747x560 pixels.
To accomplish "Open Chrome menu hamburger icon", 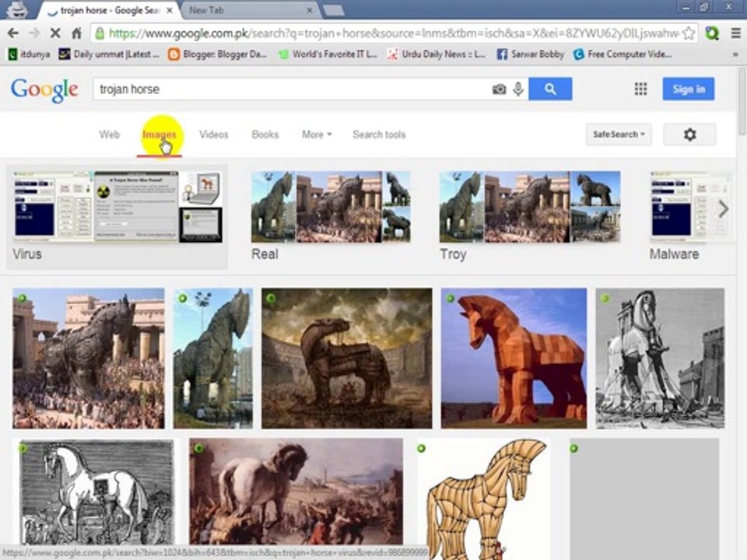I will tap(735, 33).
